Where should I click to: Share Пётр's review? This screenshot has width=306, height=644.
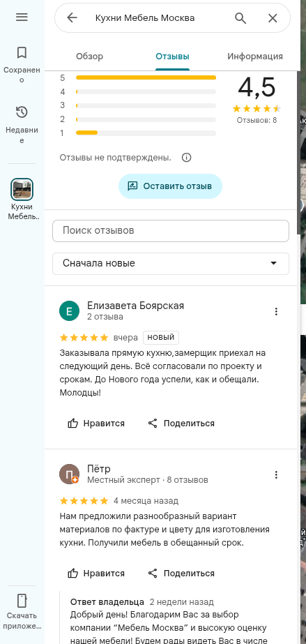181,574
